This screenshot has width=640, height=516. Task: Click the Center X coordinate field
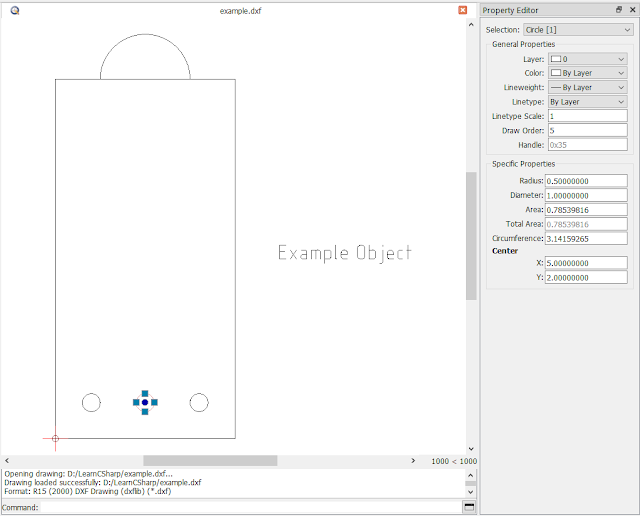click(586, 263)
